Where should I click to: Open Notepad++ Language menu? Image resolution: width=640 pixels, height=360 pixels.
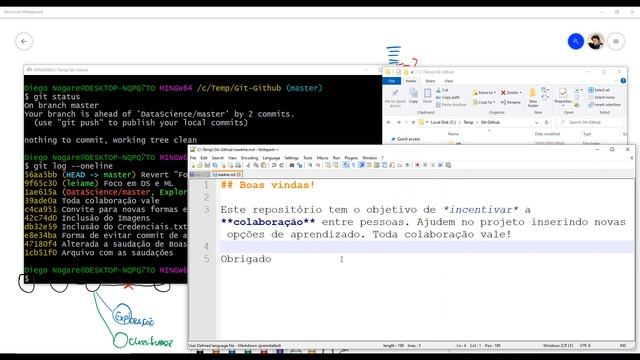click(x=271, y=158)
